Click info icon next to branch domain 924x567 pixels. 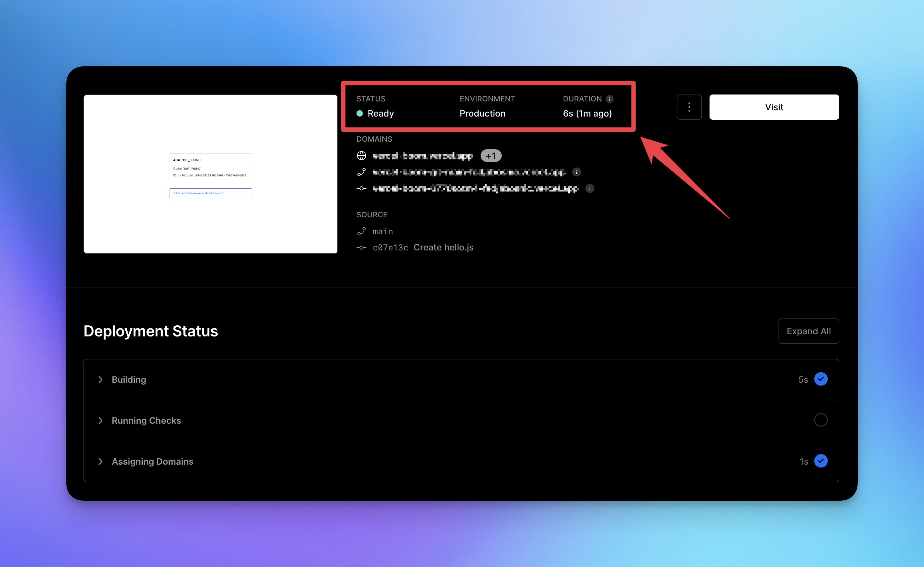pyautogui.click(x=576, y=172)
